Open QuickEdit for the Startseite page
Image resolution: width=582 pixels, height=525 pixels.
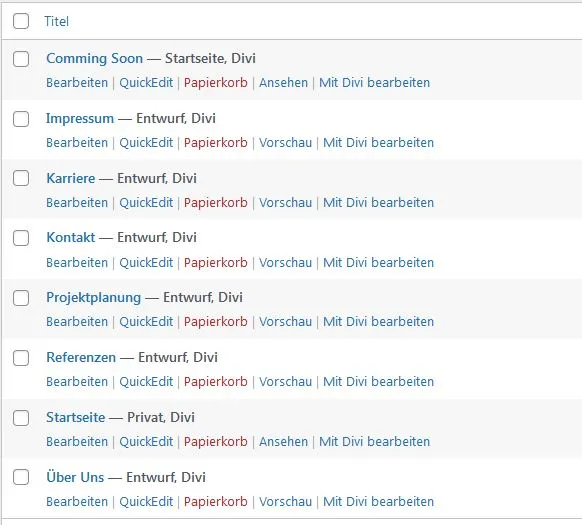(146, 441)
